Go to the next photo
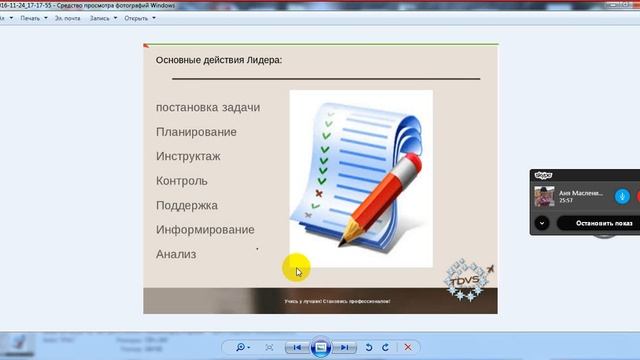The image size is (640, 360). coord(345,347)
